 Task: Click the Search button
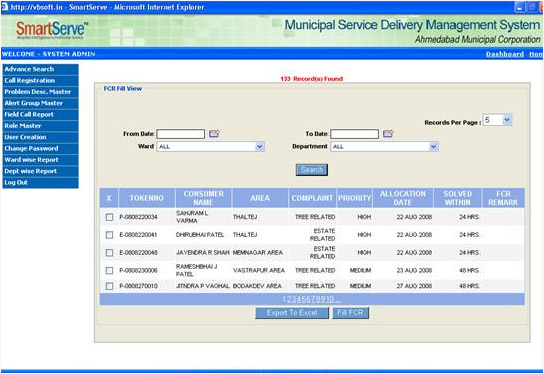(312, 170)
